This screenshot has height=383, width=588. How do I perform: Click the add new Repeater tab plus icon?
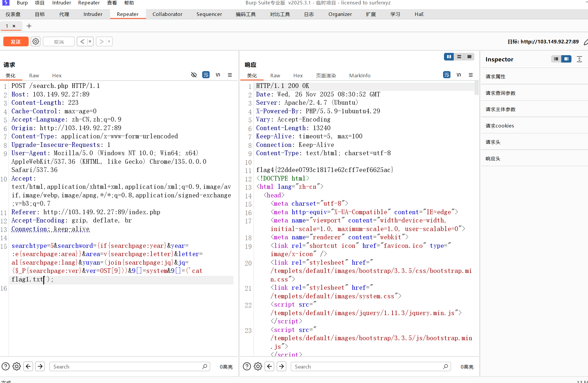29,26
